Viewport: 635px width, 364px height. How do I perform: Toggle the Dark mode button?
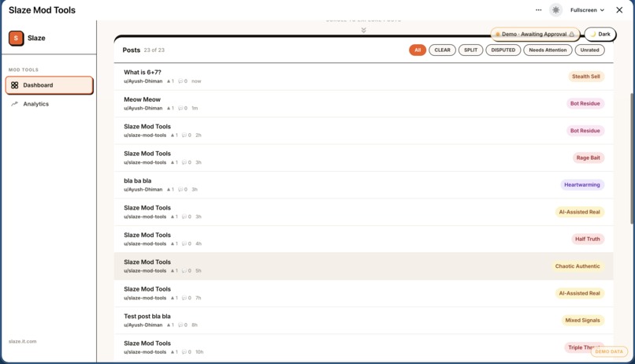(600, 34)
